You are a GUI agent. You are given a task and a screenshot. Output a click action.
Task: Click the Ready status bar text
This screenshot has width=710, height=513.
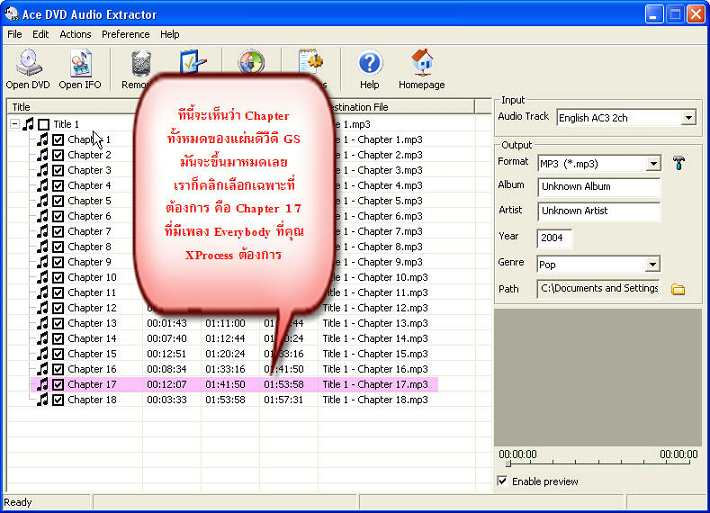[x=18, y=502]
